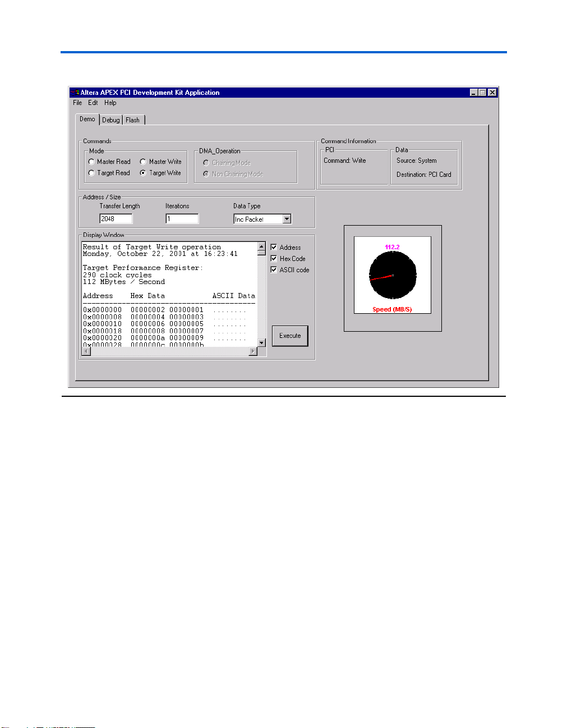
Task: Click the Transfer Length input field
Action: [x=116, y=219]
